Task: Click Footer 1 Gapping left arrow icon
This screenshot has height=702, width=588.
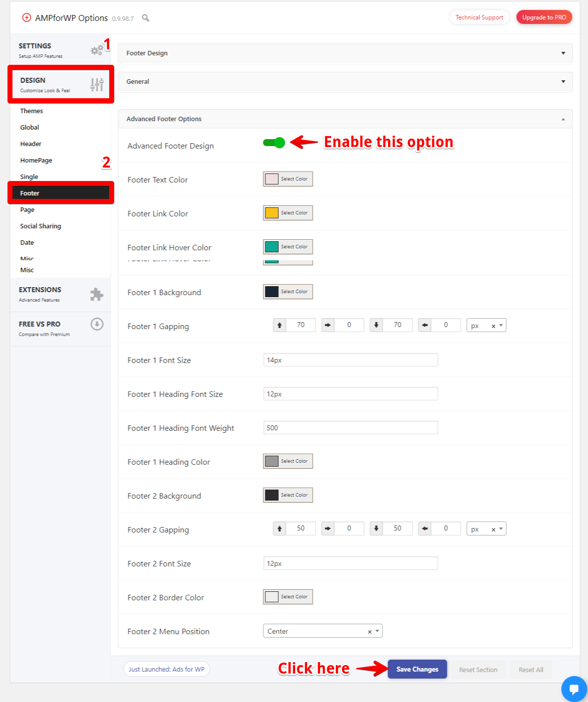Action: [425, 326]
